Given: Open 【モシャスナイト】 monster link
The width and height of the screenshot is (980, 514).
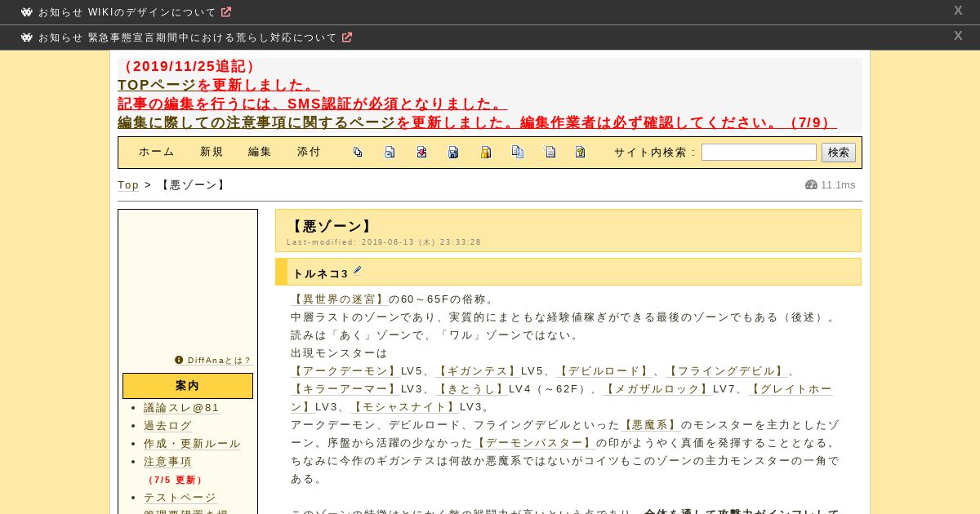Looking at the screenshot, I should [x=405, y=407].
